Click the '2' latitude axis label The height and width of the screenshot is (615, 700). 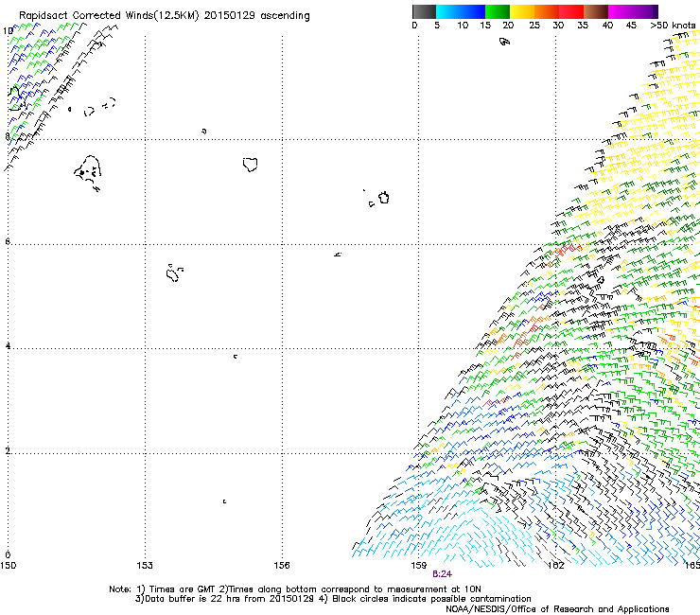click(8, 450)
